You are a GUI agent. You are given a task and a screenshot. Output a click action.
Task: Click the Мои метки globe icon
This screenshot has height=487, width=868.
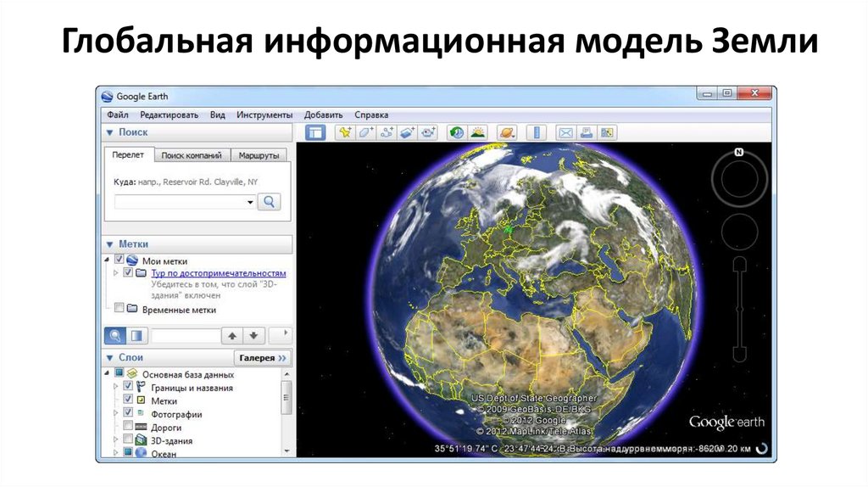pos(131,260)
